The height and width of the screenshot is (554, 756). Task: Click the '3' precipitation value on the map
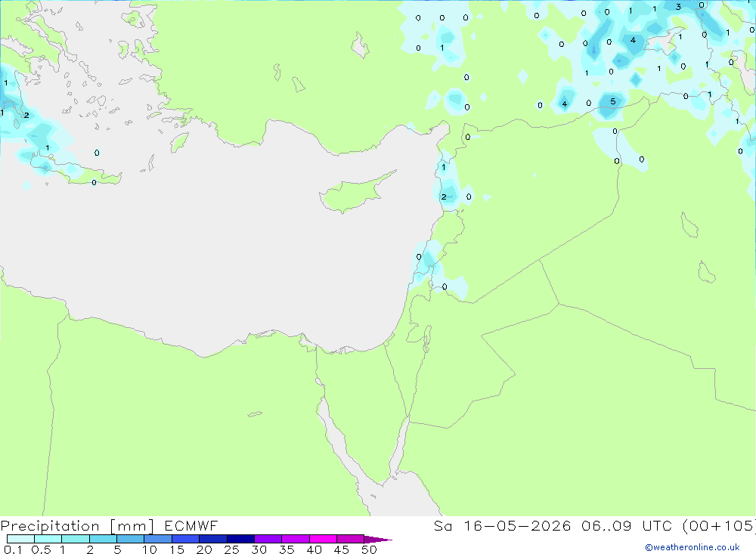tap(678, 7)
